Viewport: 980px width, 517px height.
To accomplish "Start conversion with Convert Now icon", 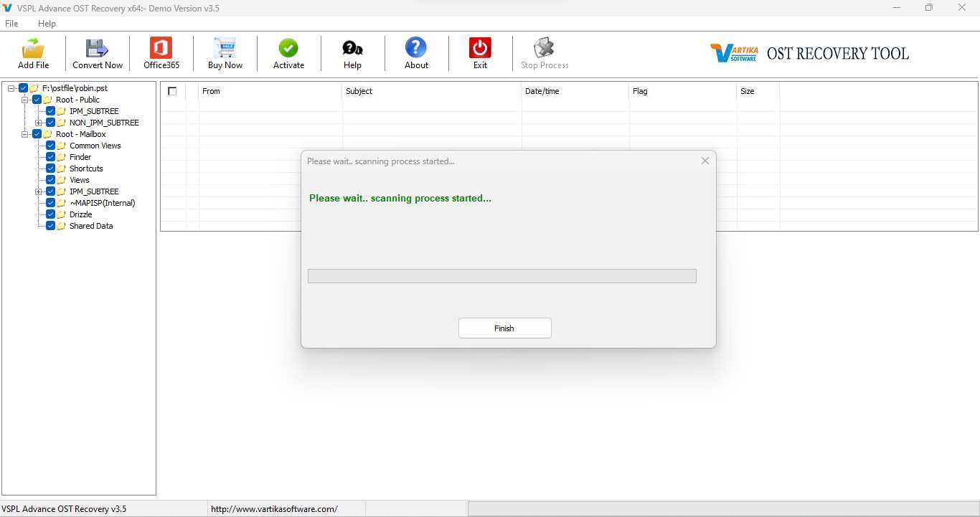I will [97, 48].
